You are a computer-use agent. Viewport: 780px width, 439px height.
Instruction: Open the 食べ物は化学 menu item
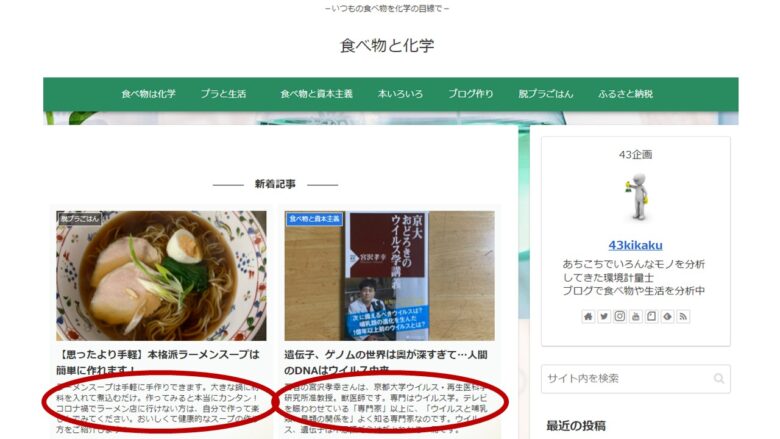pos(148,94)
